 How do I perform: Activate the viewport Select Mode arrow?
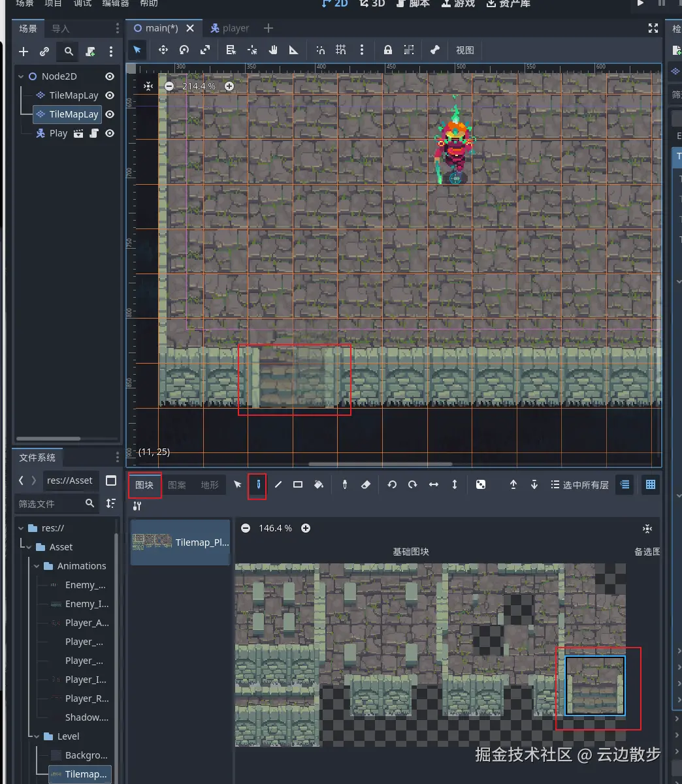tap(137, 50)
